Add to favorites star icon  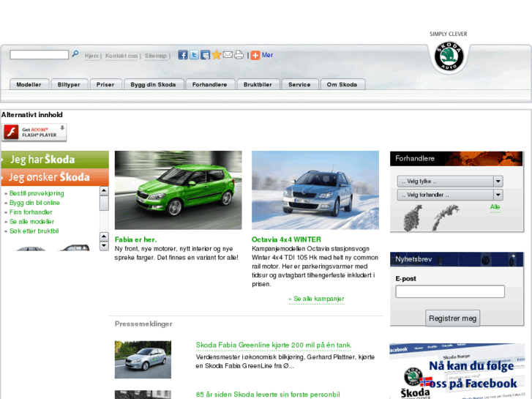point(217,55)
